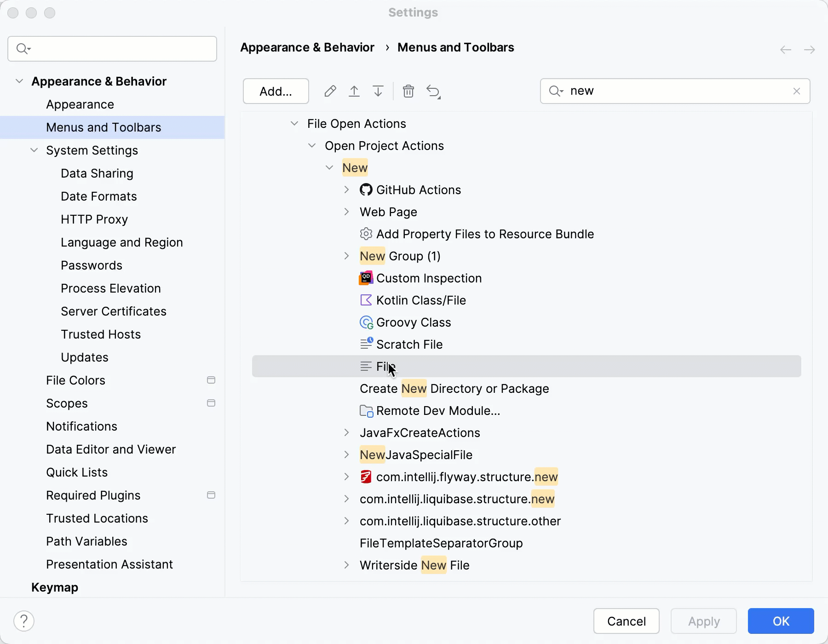Move the File action down with the down-arrow icon
The height and width of the screenshot is (644, 828).
point(378,91)
